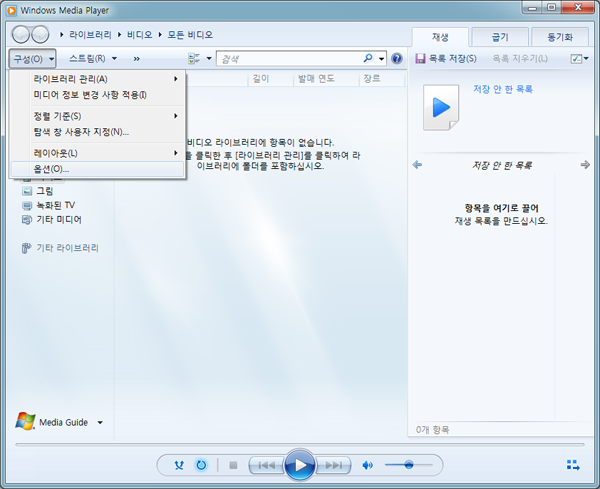Select 기타 라이브러리 in navigation pane

point(60,248)
